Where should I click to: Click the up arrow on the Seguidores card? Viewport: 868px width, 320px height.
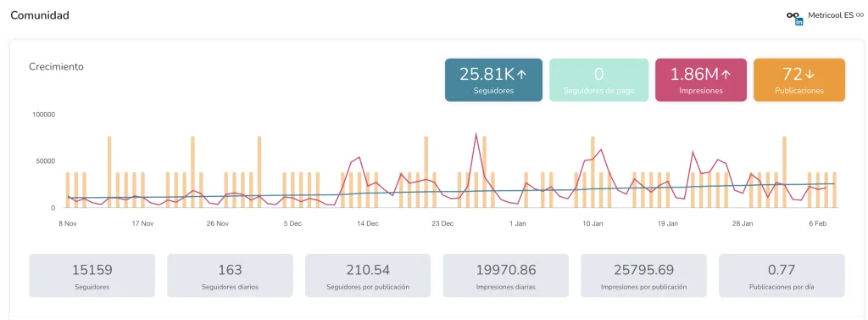pyautogui.click(x=522, y=75)
